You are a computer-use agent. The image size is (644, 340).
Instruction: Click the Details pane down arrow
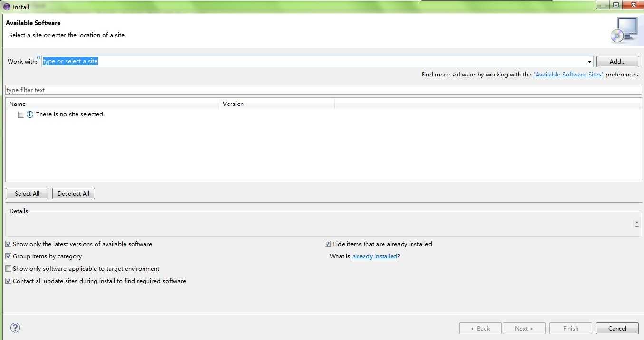coord(637,227)
